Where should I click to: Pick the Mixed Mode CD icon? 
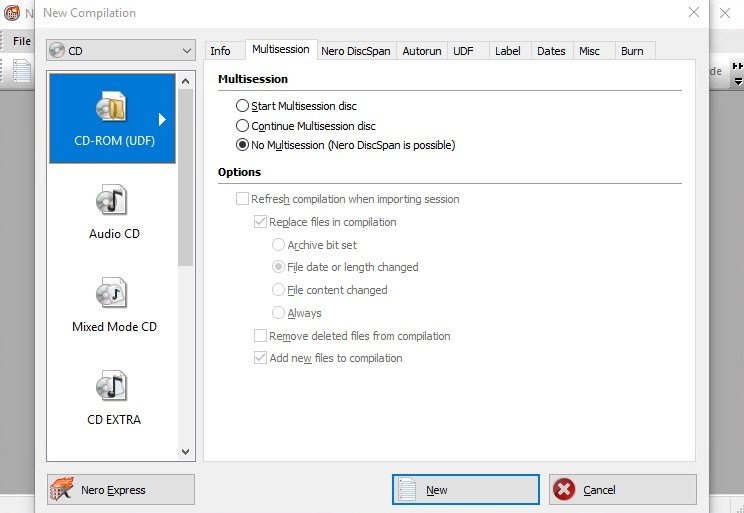(x=112, y=293)
